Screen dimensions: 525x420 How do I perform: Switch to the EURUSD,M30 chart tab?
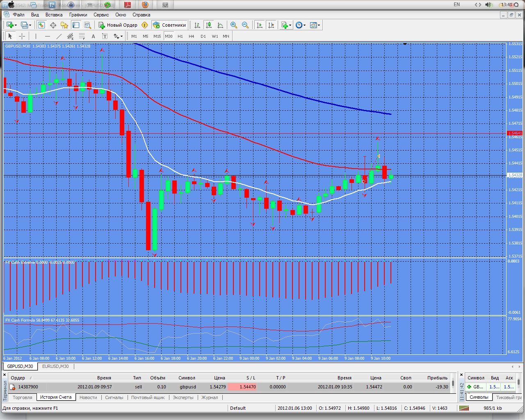(55, 366)
